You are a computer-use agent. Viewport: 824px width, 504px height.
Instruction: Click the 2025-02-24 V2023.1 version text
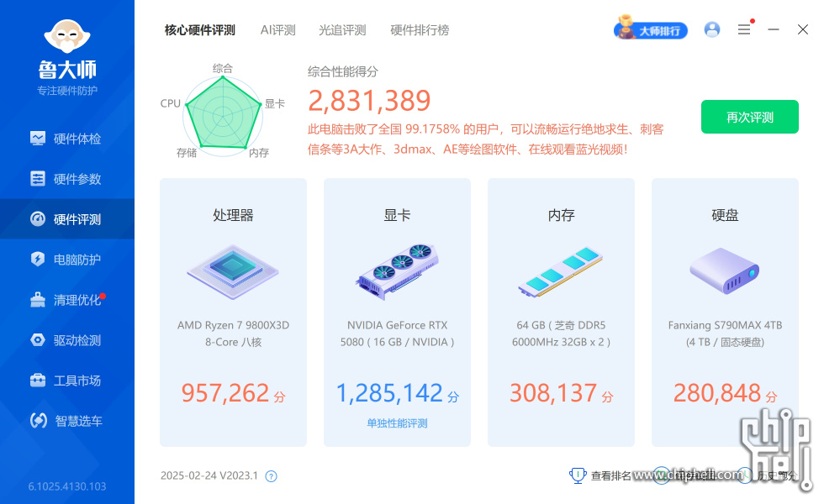pos(209,475)
